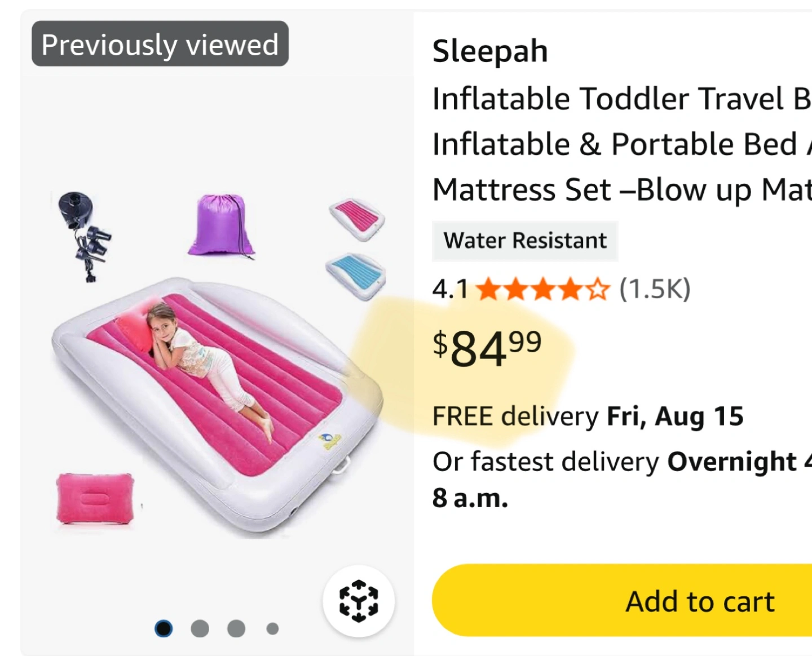Screen dimensions: 812x656
Task: Open the 1.5K reviews count
Action: tap(655, 289)
